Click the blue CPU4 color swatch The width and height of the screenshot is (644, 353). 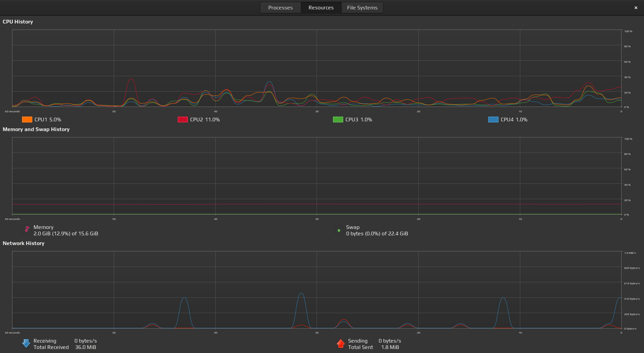(493, 120)
